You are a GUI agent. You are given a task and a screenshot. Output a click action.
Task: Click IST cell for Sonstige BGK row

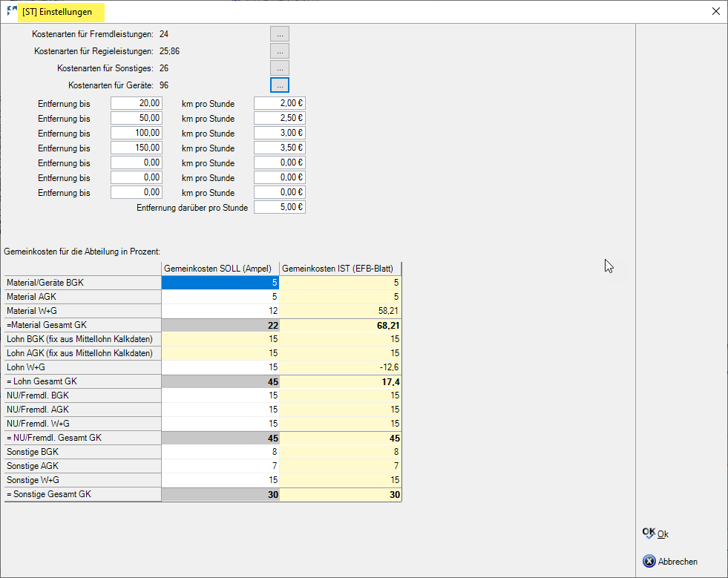pos(341,452)
